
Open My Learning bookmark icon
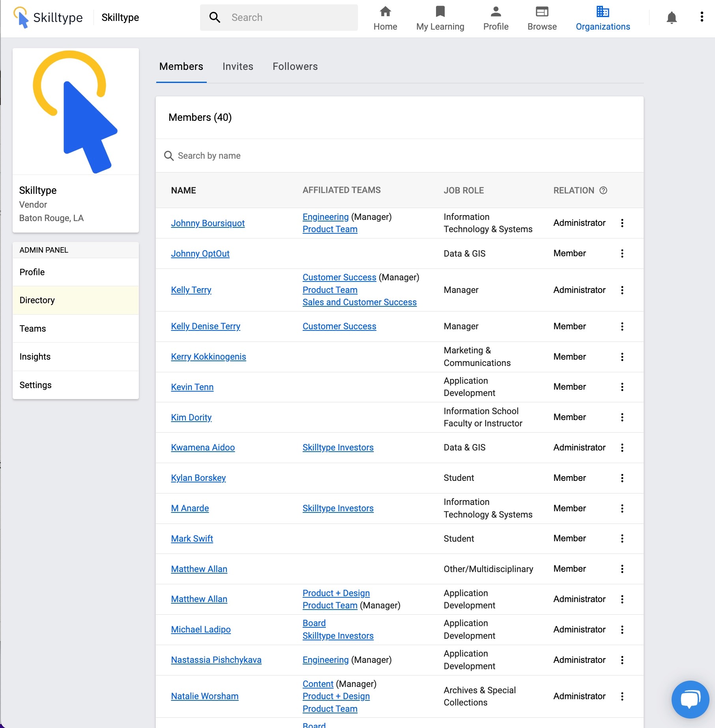pos(440,11)
